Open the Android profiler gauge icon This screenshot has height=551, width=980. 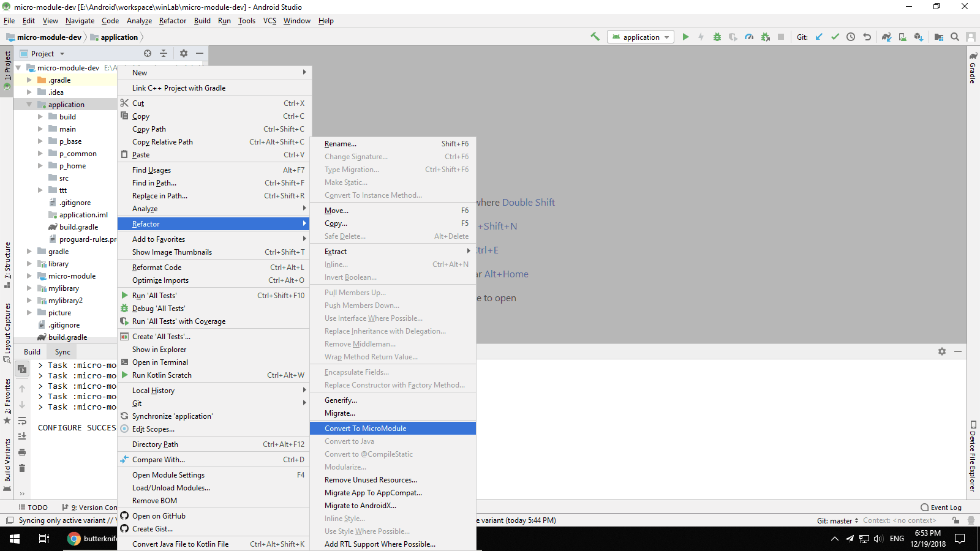[x=749, y=37]
